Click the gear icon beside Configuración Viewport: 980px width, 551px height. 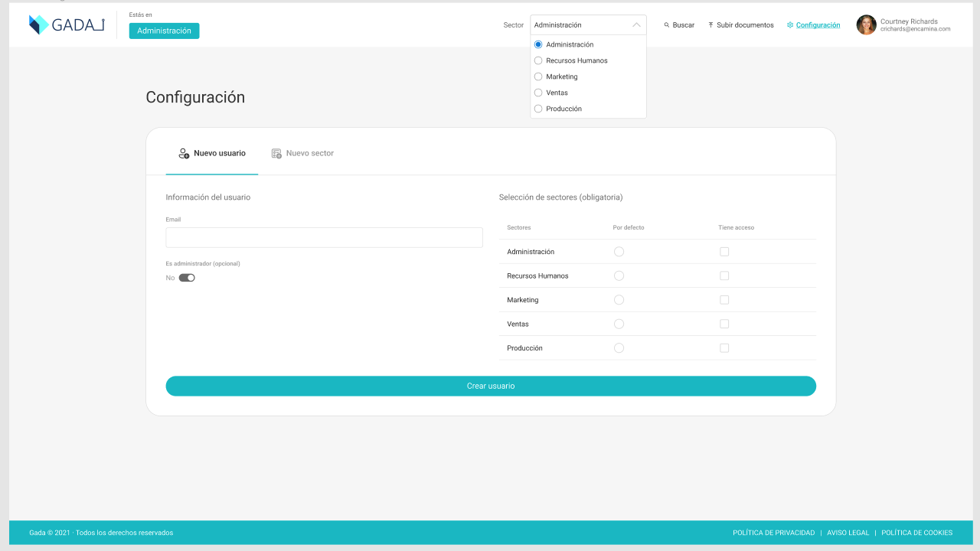point(790,25)
